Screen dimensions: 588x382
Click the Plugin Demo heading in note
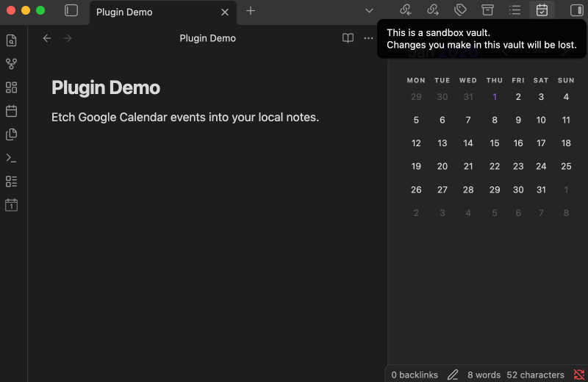[x=106, y=87]
